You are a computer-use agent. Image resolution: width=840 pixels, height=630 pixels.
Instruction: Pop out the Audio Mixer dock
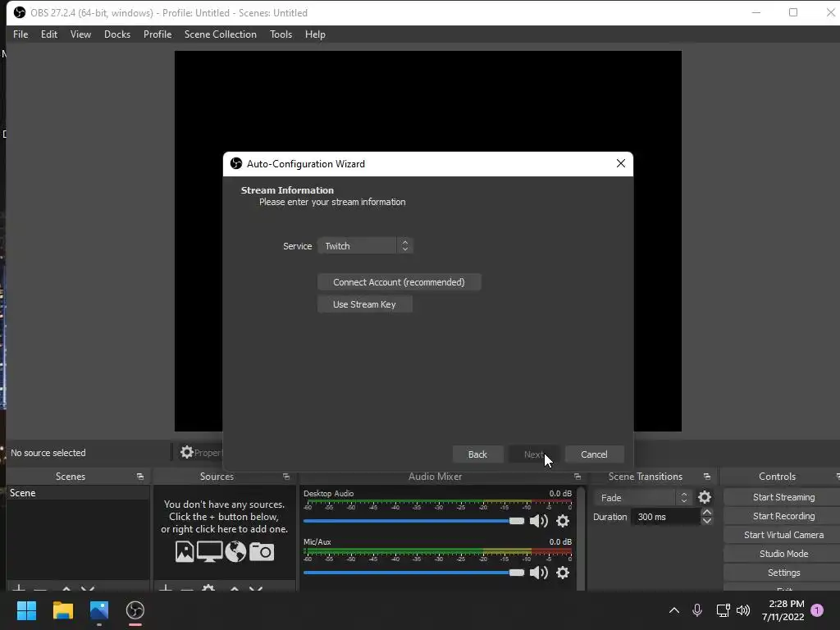tap(577, 477)
